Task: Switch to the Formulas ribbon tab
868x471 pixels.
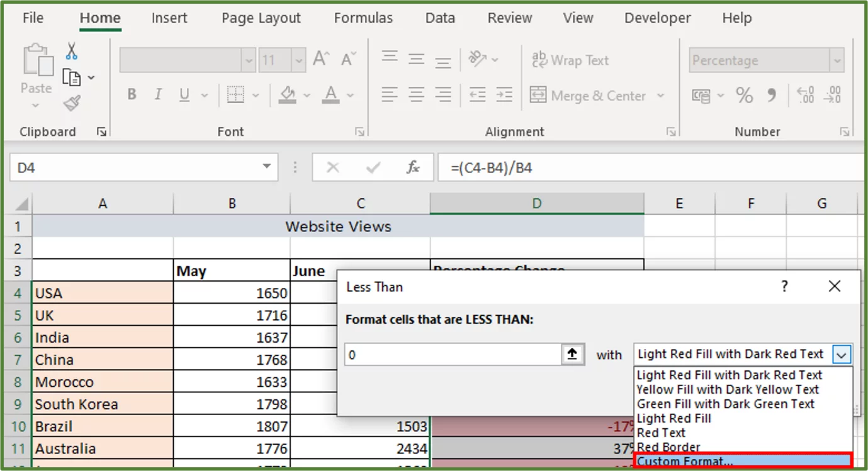Action: coord(363,18)
